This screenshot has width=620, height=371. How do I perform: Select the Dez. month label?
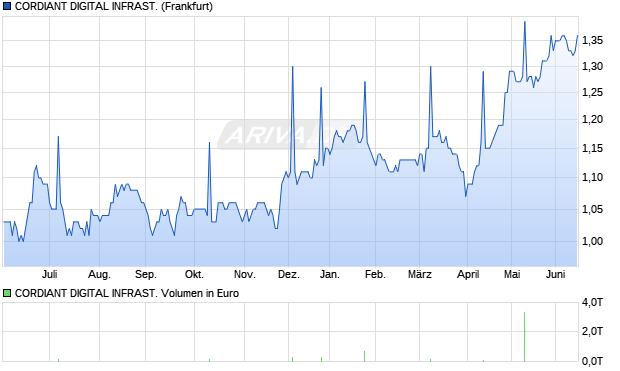289,274
